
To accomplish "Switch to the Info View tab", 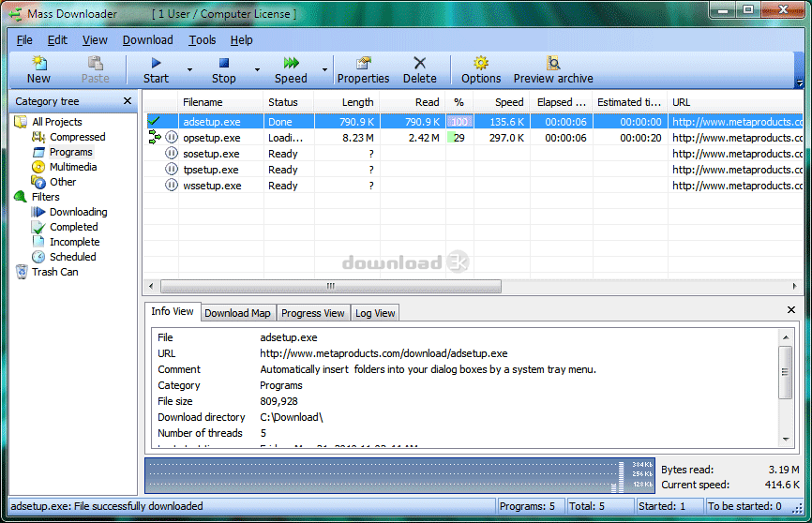I will 172,311.
